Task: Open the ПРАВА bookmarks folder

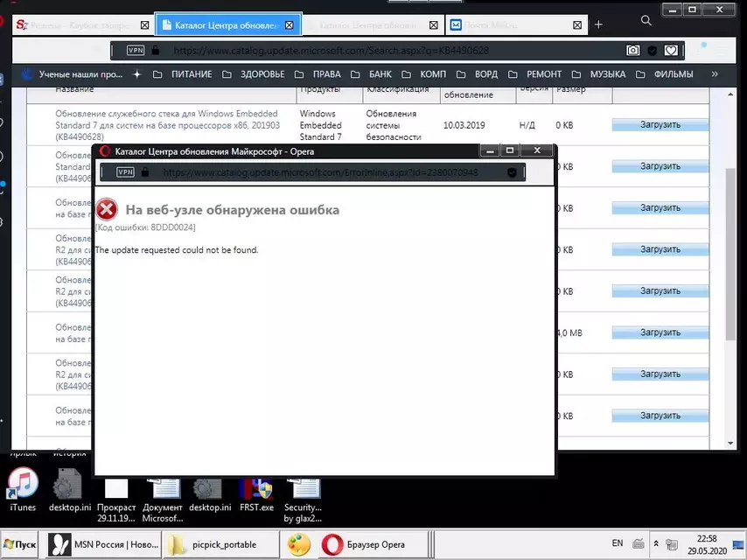Action: [x=318, y=74]
